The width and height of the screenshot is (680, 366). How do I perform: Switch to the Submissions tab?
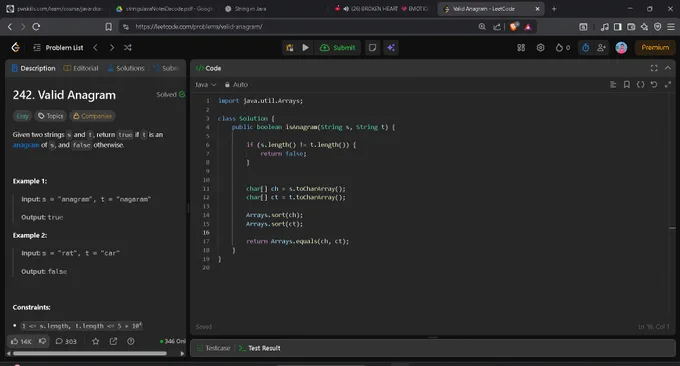166,69
